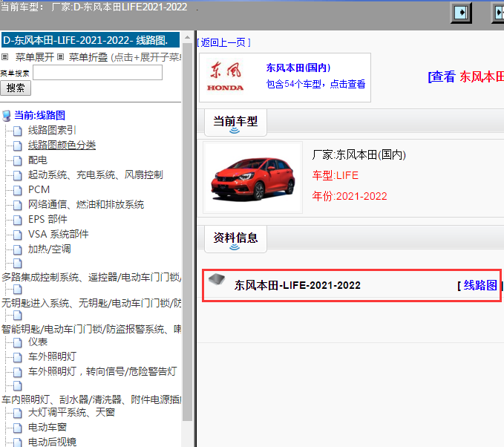Click the page icon beside 网络通信、燃油和排放系统
This screenshot has width=504, height=447.
click(x=18, y=205)
